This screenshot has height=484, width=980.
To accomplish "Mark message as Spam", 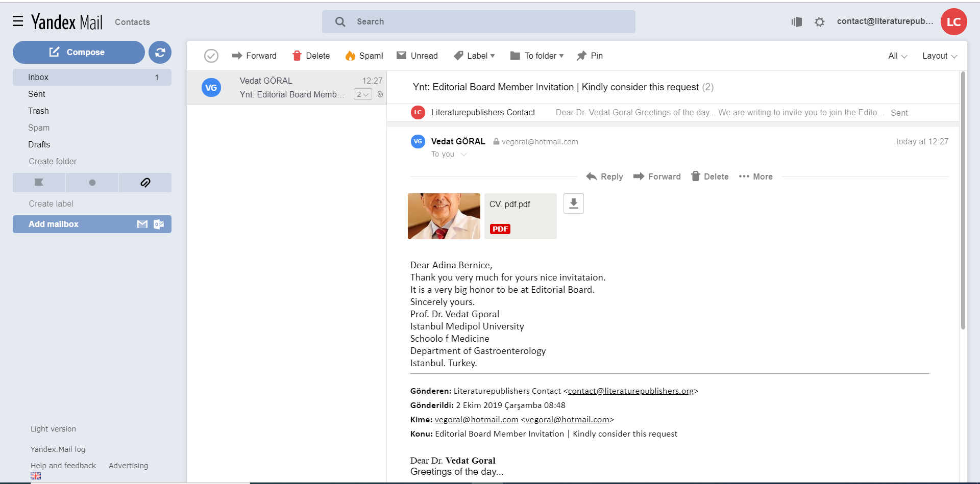I will click(x=364, y=56).
